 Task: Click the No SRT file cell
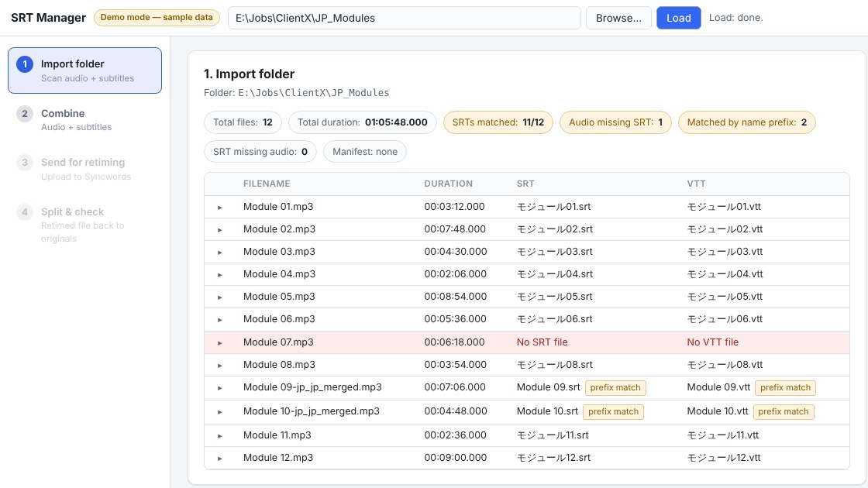click(542, 342)
